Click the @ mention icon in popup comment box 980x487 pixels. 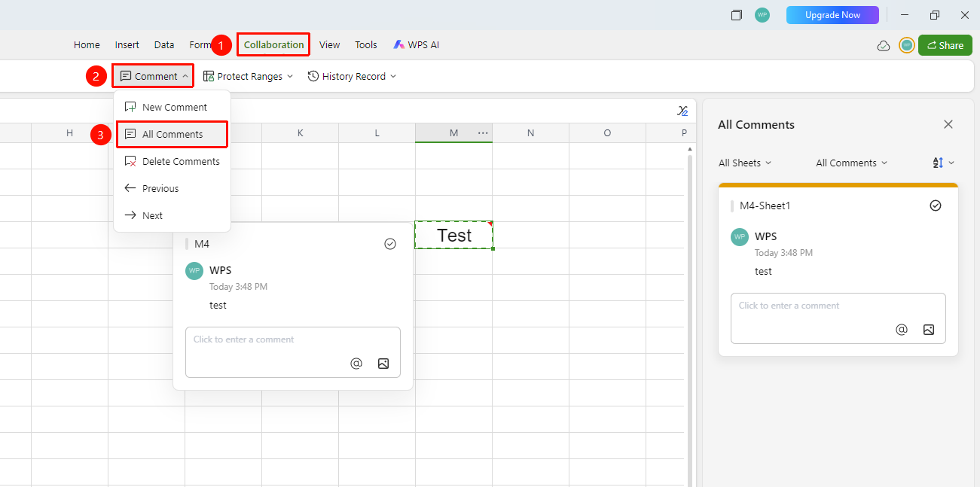pos(356,364)
